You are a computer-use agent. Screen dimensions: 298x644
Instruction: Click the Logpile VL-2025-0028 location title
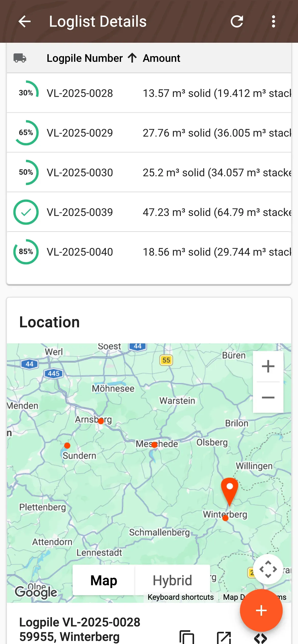(x=80, y=622)
